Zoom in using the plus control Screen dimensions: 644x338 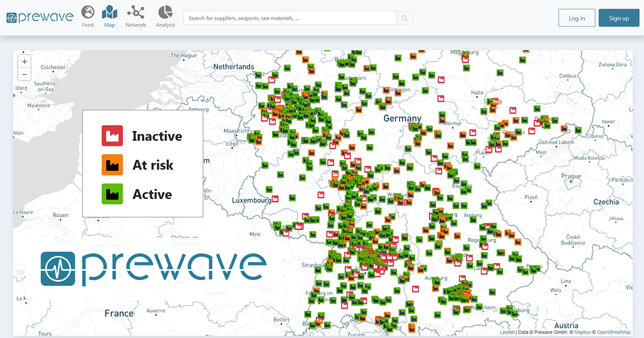pyautogui.click(x=24, y=61)
